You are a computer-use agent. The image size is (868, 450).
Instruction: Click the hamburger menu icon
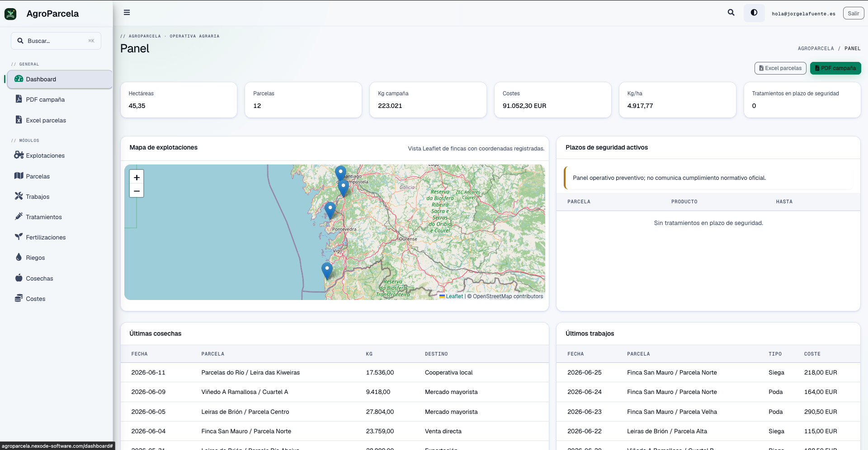(127, 13)
